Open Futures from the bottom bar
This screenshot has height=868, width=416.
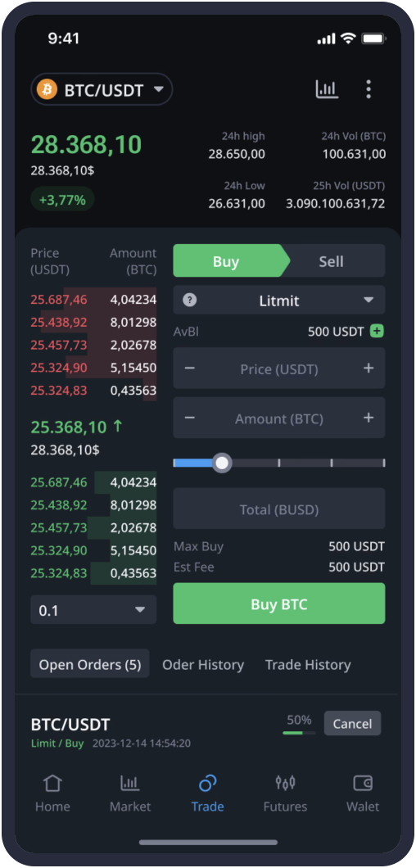click(285, 793)
